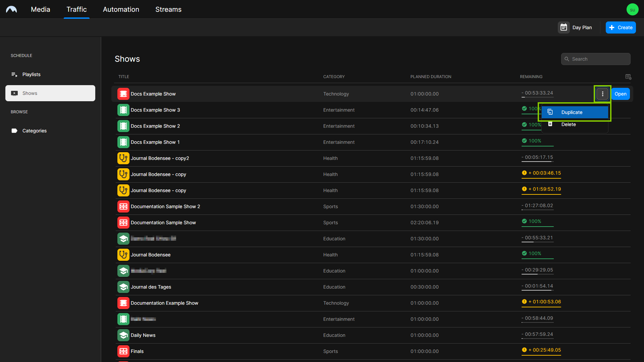
Task: Open the Day Plan calendar icon
Action: pos(563,27)
